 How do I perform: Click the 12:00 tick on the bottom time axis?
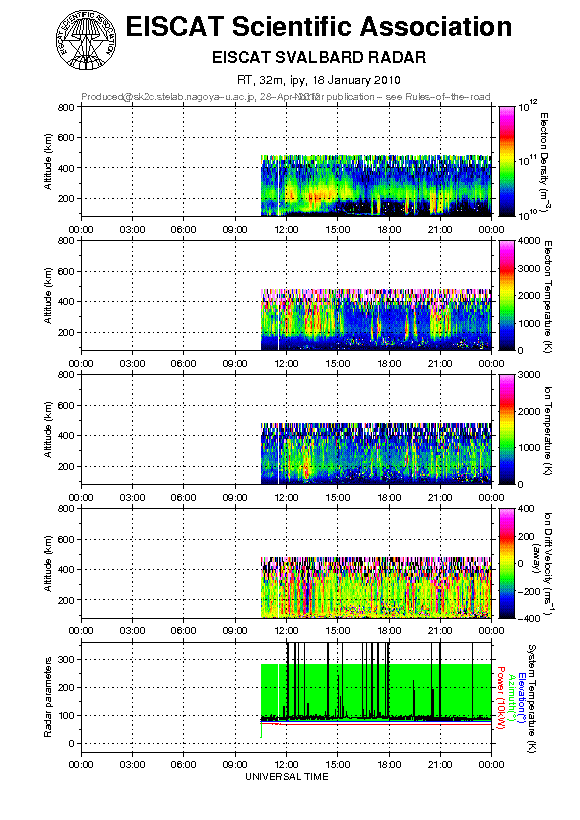(x=286, y=765)
